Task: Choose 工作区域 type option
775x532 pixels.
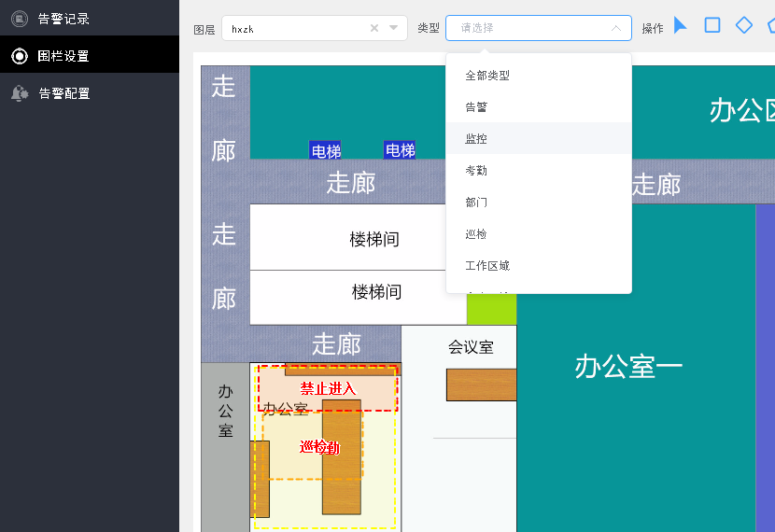Action: click(539, 266)
